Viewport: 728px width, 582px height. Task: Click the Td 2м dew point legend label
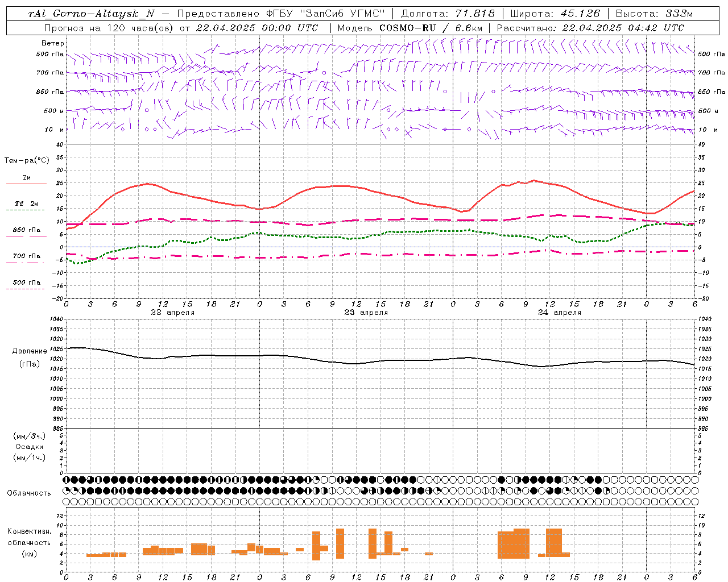click(27, 203)
